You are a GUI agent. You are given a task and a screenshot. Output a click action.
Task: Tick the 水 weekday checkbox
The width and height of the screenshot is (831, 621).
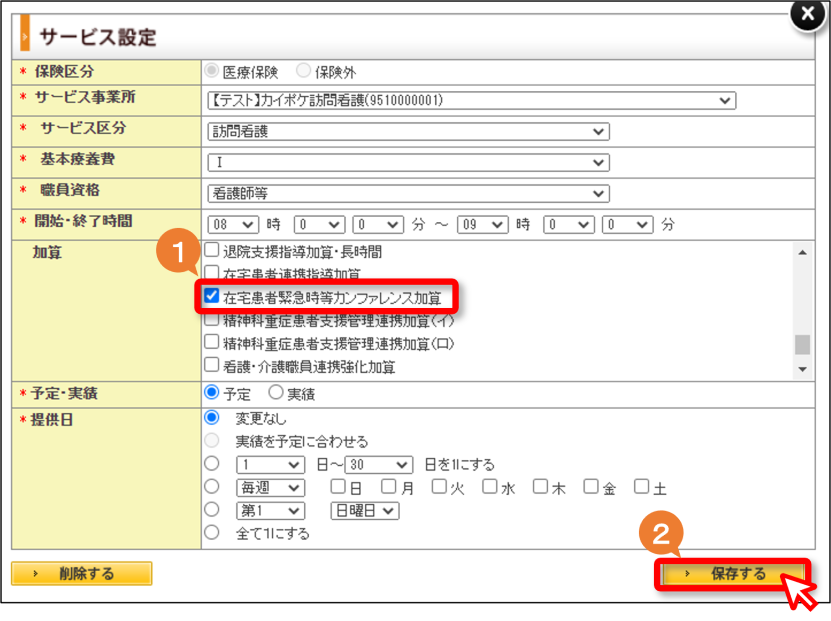pyautogui.click(x=489, y=486)
